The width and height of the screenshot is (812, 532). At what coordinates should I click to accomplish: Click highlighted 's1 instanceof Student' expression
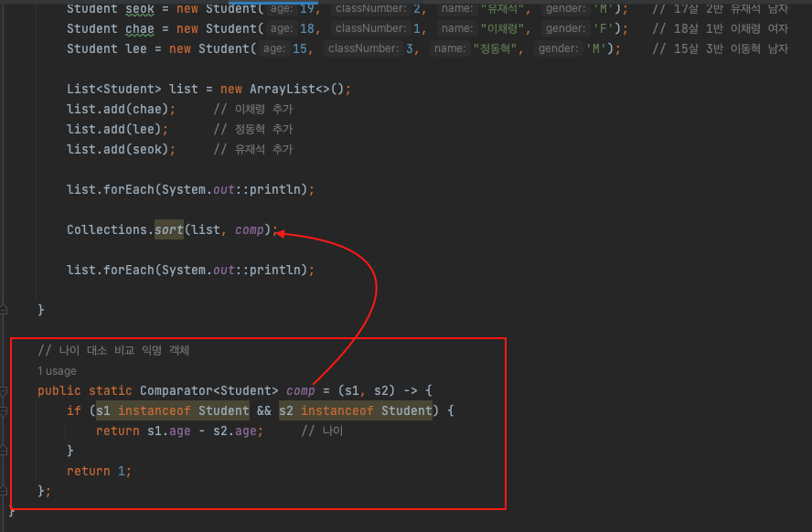click(x=173, y=411)
